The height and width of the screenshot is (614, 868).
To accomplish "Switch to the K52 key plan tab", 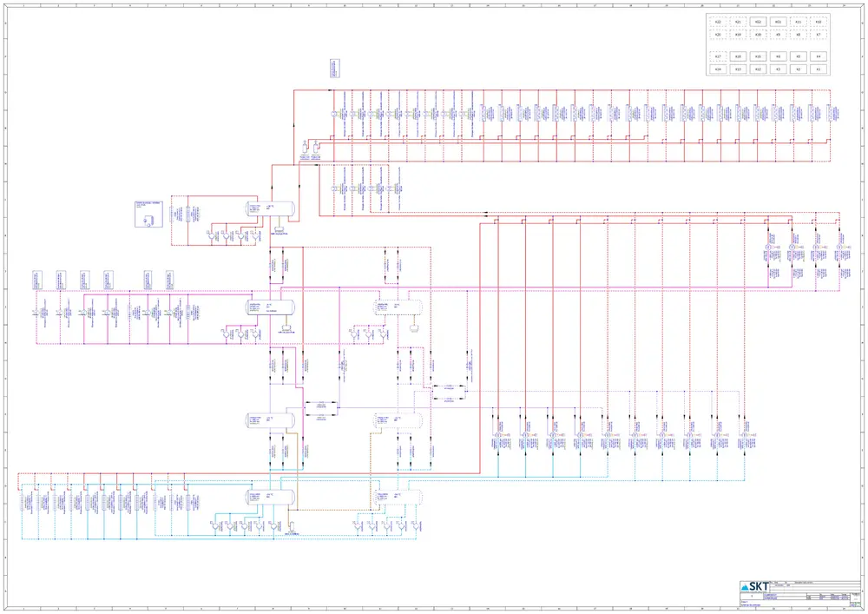I will [758, 21].
